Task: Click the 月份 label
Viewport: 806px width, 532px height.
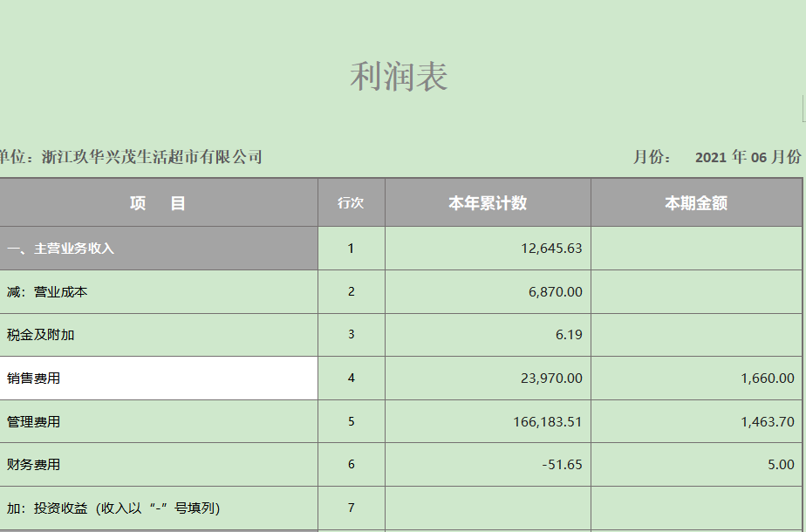Action: click(x=652, y=157)
